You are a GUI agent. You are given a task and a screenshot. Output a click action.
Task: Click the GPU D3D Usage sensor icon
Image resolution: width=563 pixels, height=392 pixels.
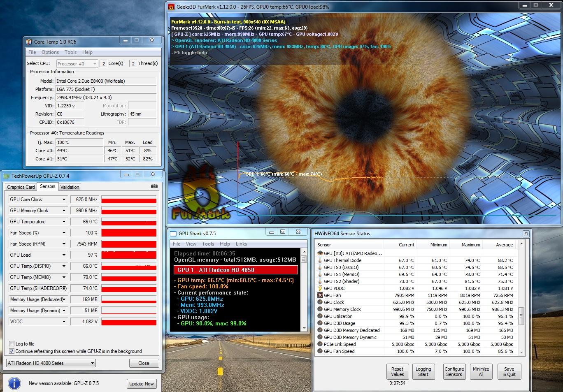coord(320,323)
